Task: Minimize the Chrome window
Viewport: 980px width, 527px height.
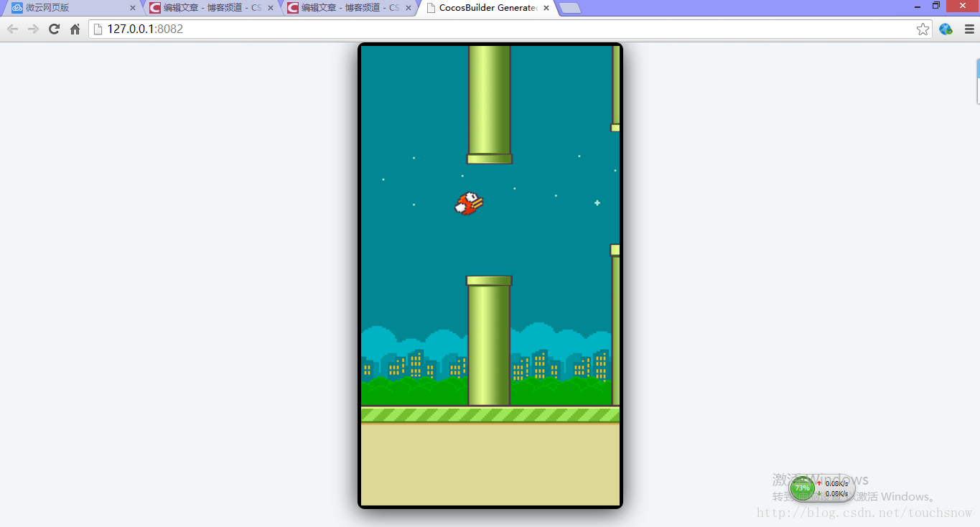Action: click(x=918, y=6)
